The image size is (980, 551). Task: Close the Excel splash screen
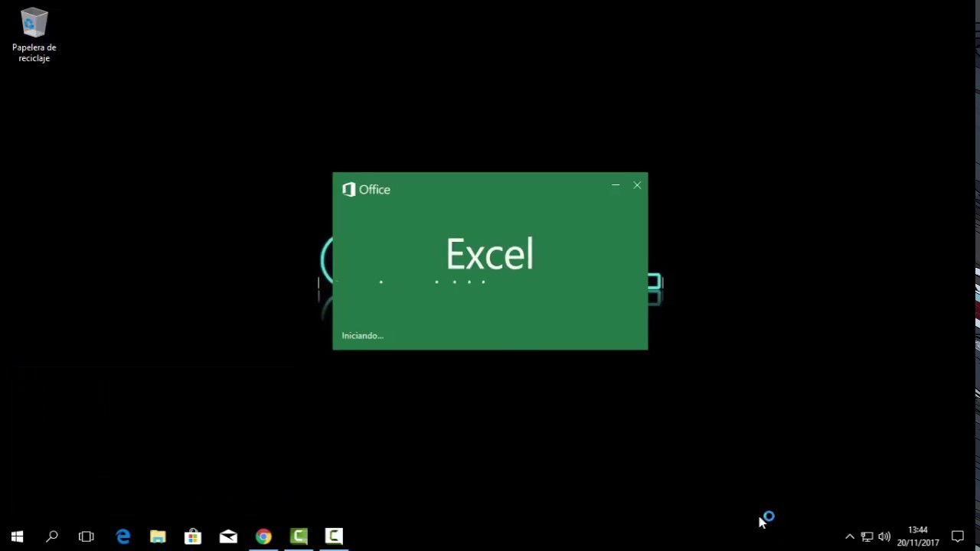tap(637, 185)
